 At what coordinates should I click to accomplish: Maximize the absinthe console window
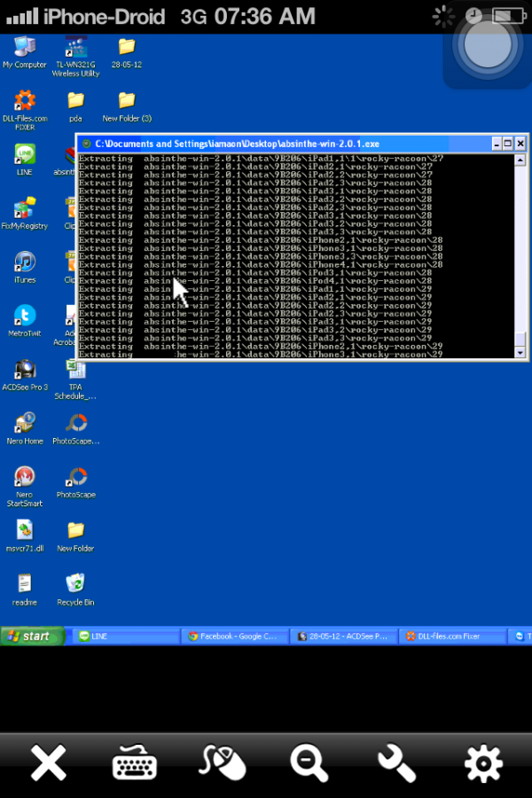click(x=508, y=144)
